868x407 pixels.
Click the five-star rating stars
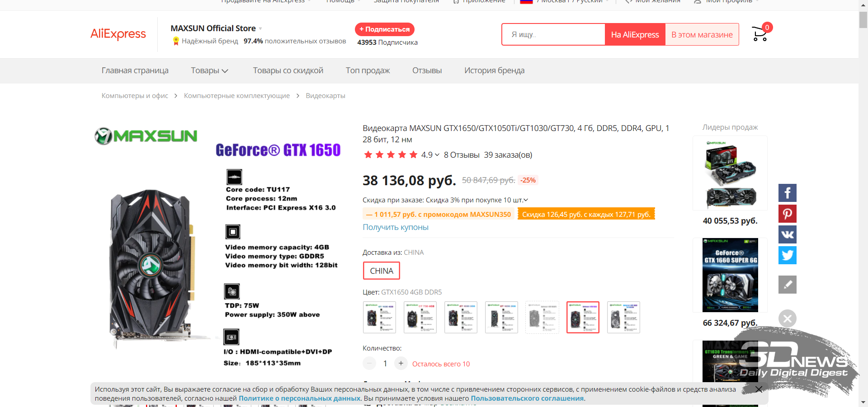pos(391,155)
